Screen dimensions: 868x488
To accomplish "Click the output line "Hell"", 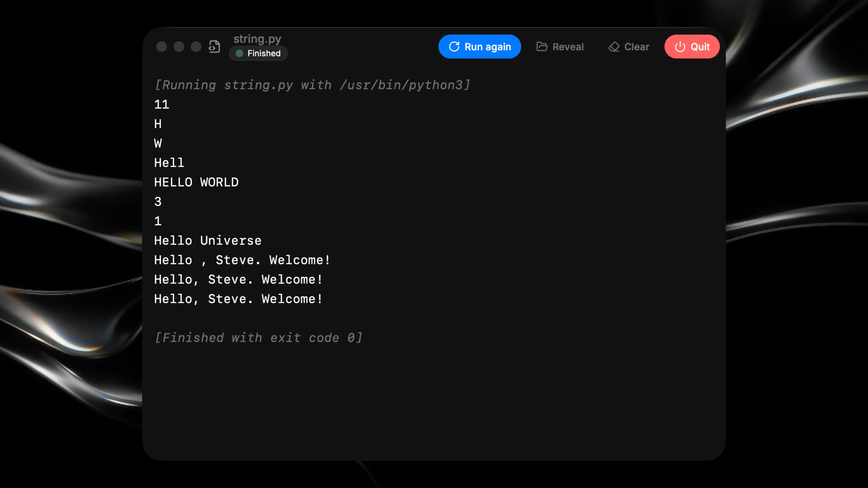I will coord(169,163).
